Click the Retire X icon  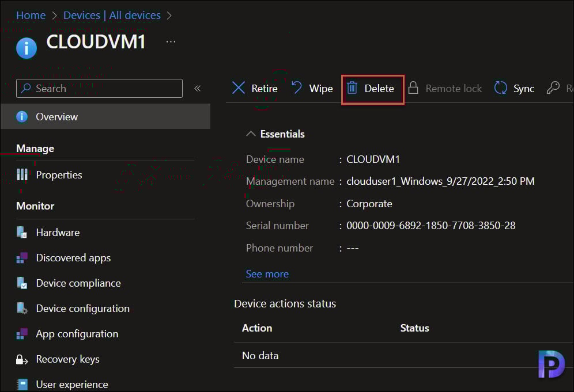point(239,88)
